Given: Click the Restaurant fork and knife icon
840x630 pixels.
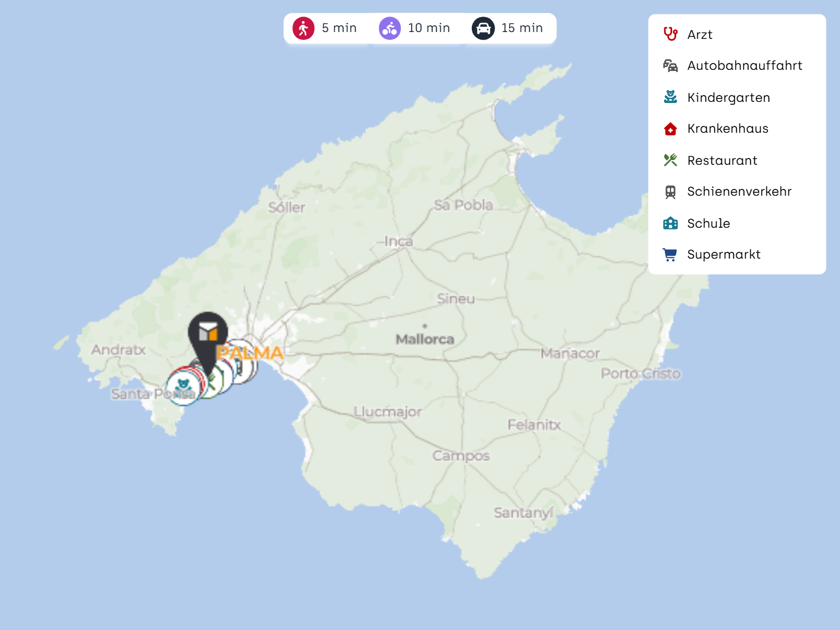Looking at the screenshot, I should click(671, 160).
